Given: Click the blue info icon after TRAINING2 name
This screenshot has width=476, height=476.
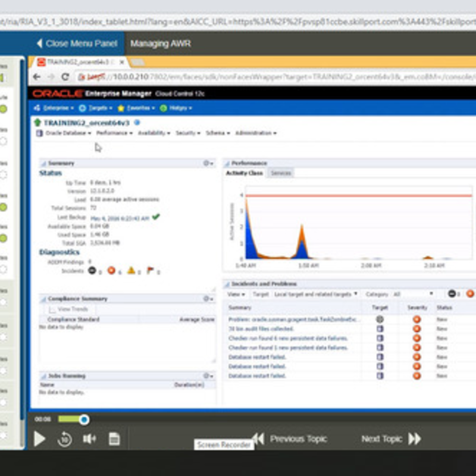Looking at the screenshot, I should [x=137, y=123].
